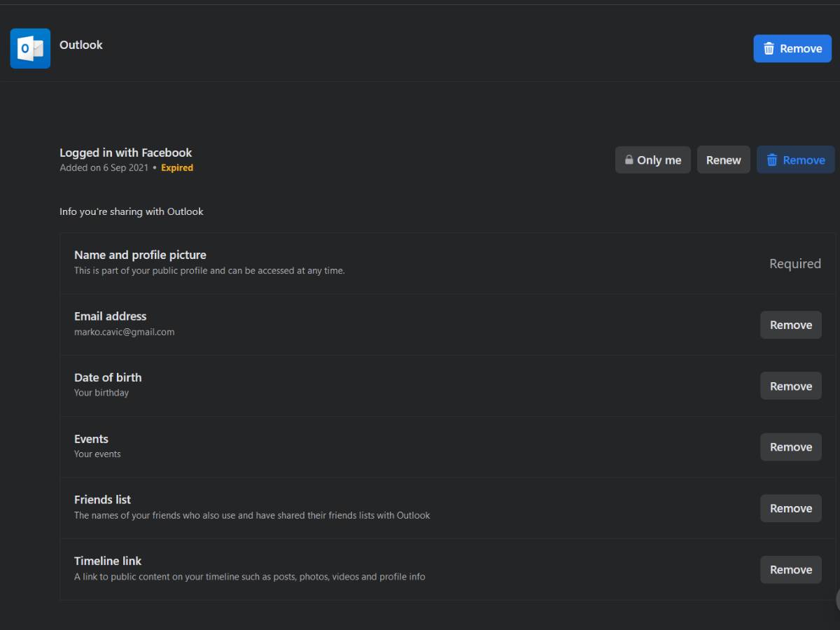The height and width of the screenshot is (630, 840).
Task: Click the "Timeline link" permission title
Action: 108,561
